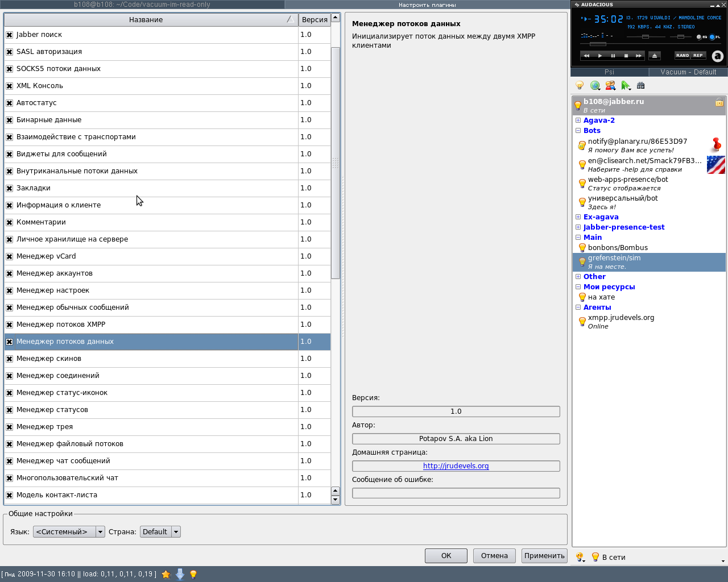Click the blue download arrow tray icon
This screenshot has width=728, height=582.
tap(180, 574)
